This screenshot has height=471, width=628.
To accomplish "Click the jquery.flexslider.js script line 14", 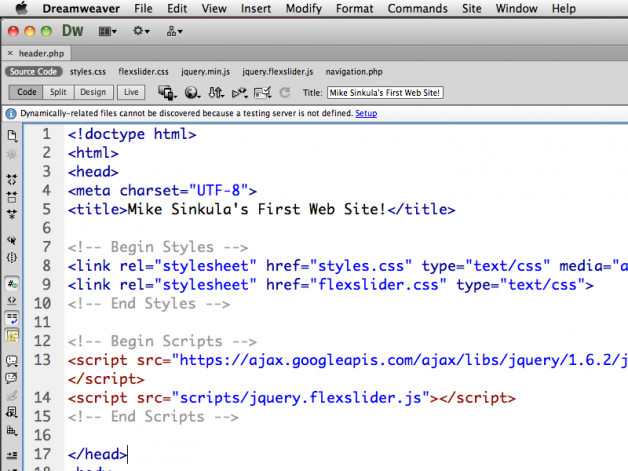I will click(x=292, y=398).
